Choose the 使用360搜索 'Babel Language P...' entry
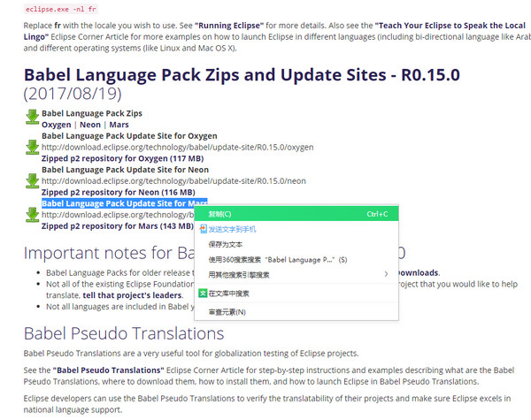Screen dimensions: 531x420 click(x=296, y=260)
